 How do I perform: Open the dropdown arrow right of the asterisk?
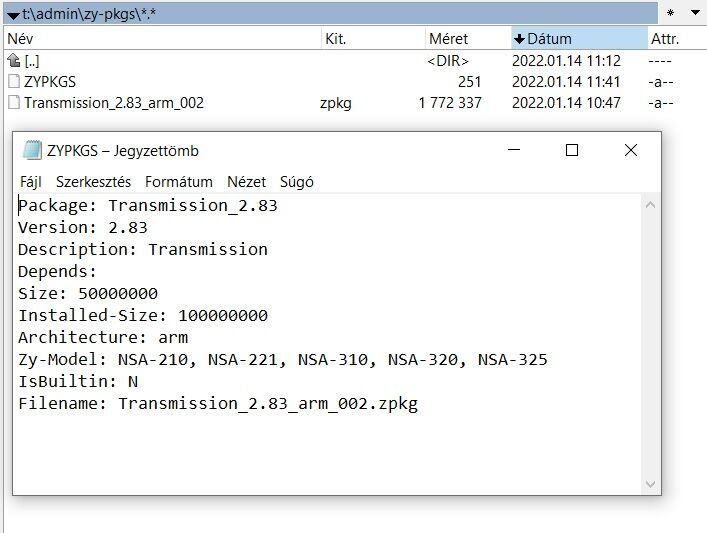point(695,13)
